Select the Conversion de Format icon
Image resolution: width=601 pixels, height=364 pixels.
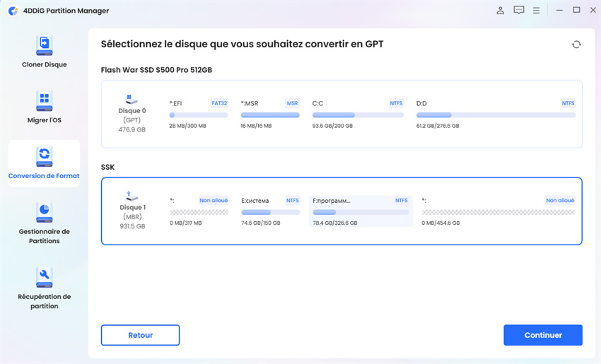tap(44, 155)
